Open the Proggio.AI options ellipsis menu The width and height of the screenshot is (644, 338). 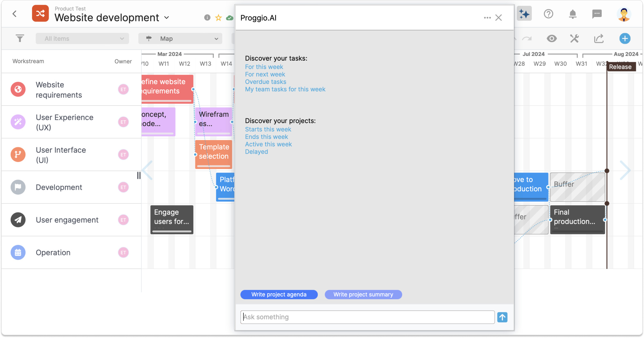point(487,18)
